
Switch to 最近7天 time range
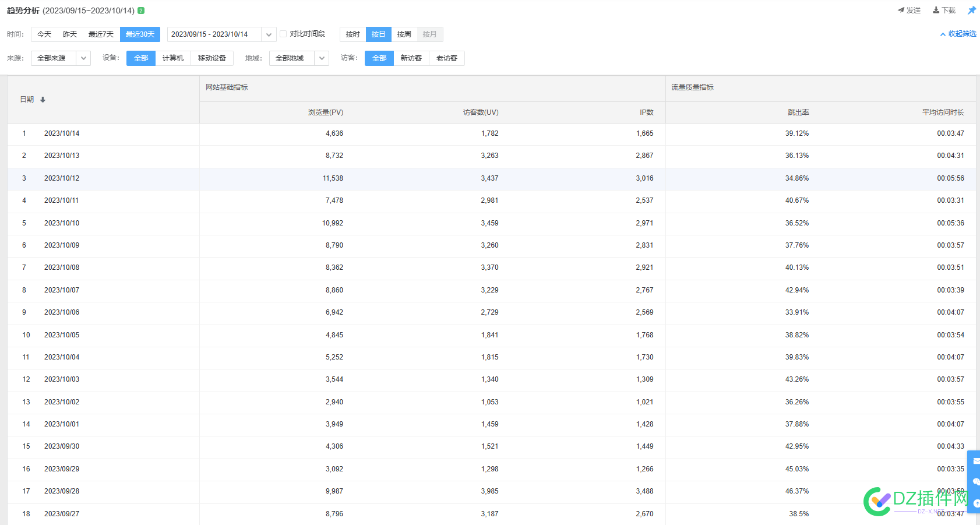coord(101,34)
